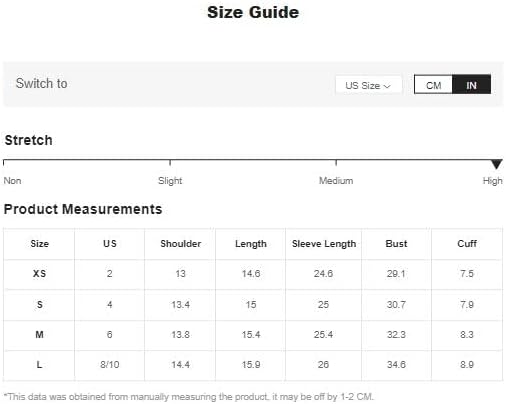Click the Slight stretch label
Screen dimensions: 506x404
(170, 181)
